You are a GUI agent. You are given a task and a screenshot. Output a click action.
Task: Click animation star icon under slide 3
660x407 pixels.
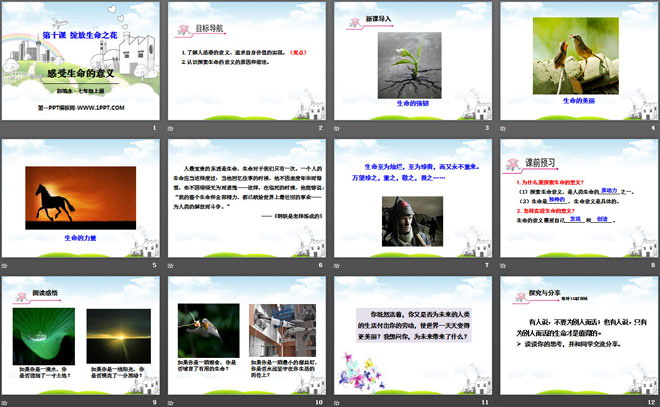(x=337, y=128)
